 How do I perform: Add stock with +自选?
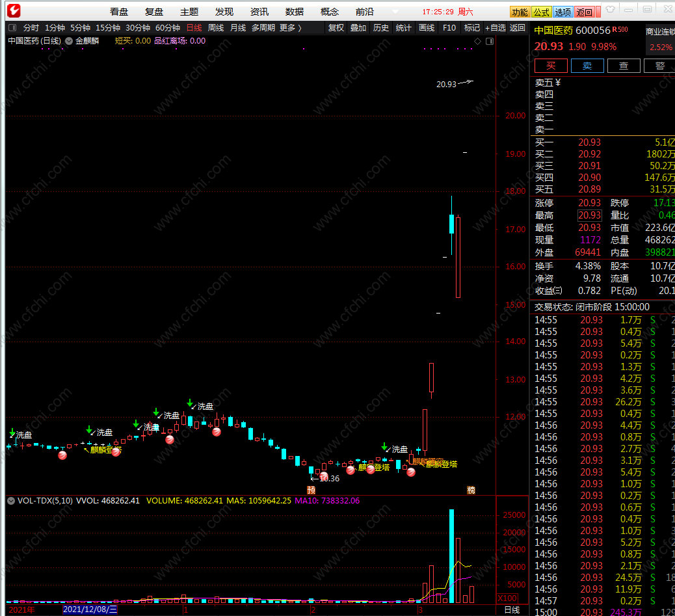[496, 28]
